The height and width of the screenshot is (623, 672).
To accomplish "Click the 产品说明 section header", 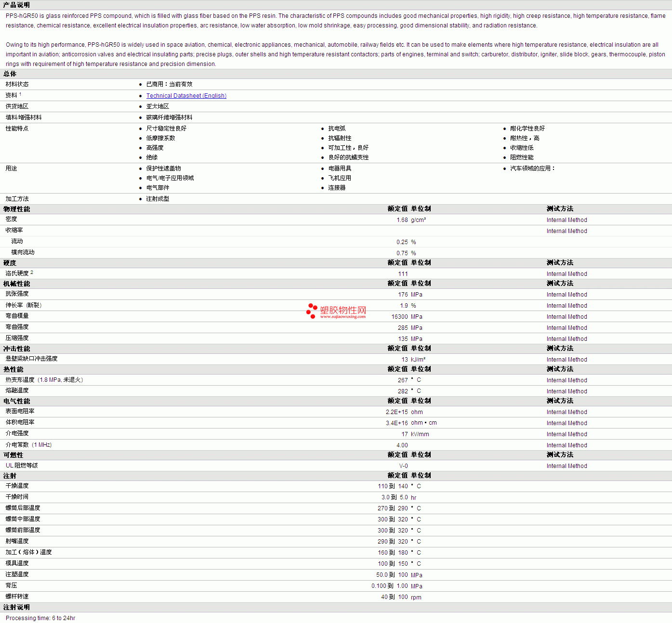I will [x=16, y=5].
